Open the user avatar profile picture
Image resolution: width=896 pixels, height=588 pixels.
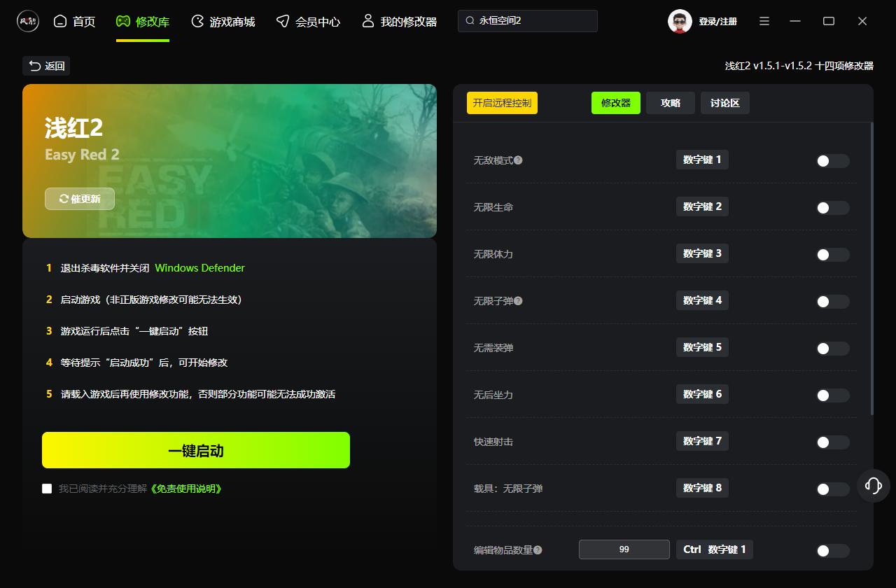pyautogui.click(x=680, y=21)
